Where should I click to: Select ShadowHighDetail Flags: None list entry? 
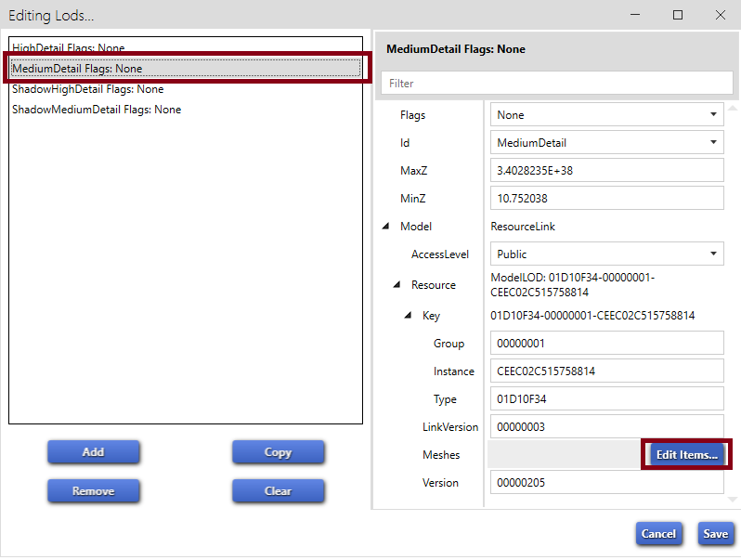coord(186,89)
